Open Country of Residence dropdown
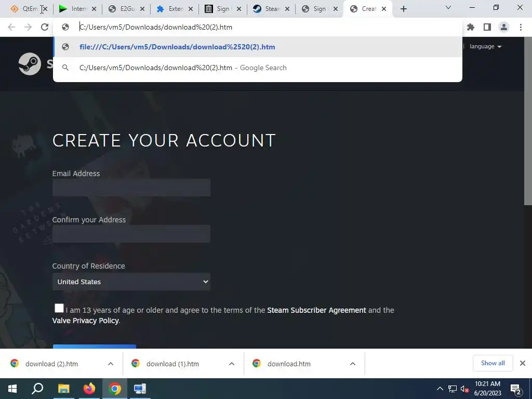The height and width of the screenshot is (399, 532). coord(131,282)
